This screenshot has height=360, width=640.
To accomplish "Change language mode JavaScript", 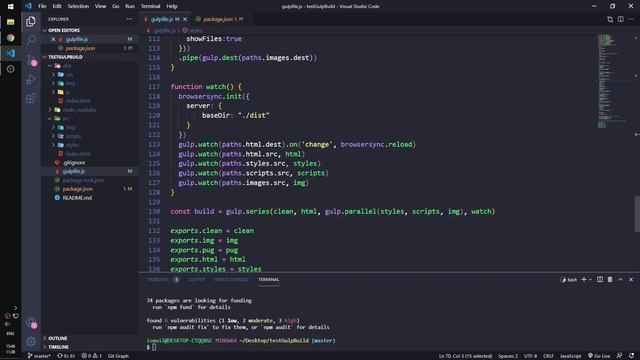I will pyautogui.click(x=570, y=356).
